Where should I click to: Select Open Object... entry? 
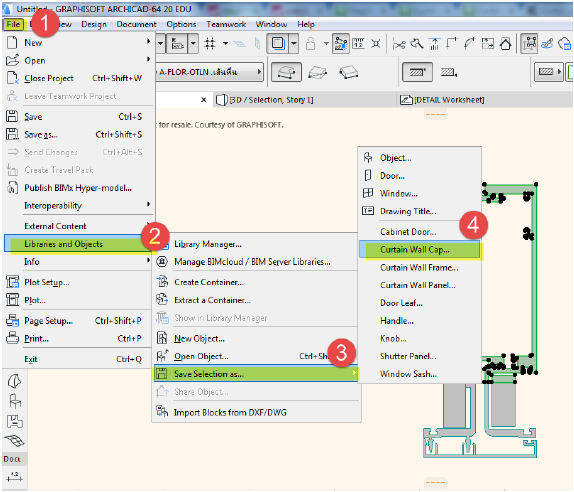tap(256, 356)
